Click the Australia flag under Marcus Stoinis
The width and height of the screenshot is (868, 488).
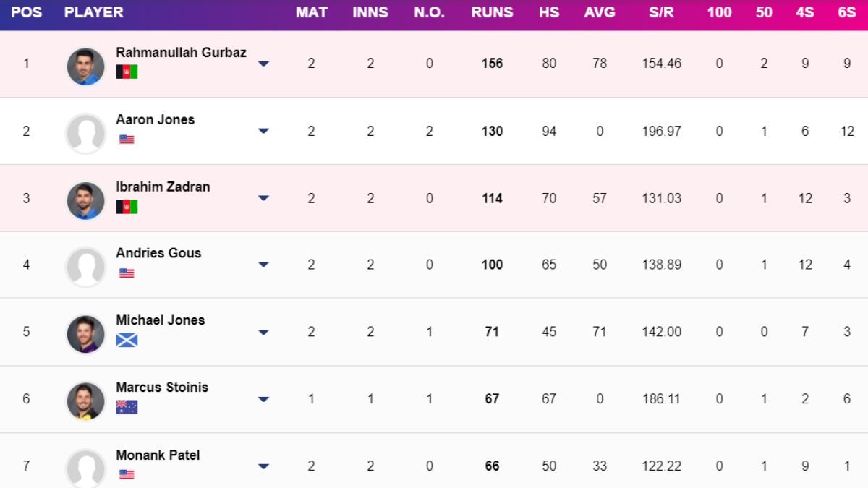(x=127, y=407)
